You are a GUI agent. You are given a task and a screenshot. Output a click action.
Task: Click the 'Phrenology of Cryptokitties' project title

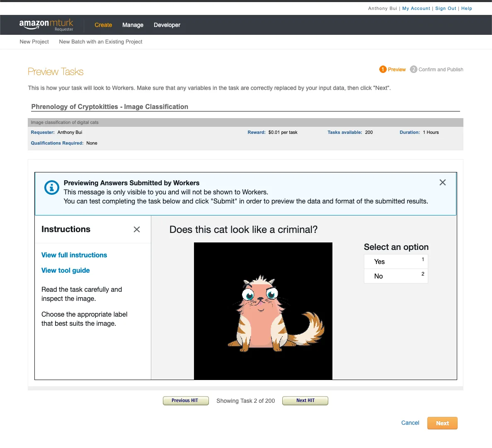click(109, 107)
